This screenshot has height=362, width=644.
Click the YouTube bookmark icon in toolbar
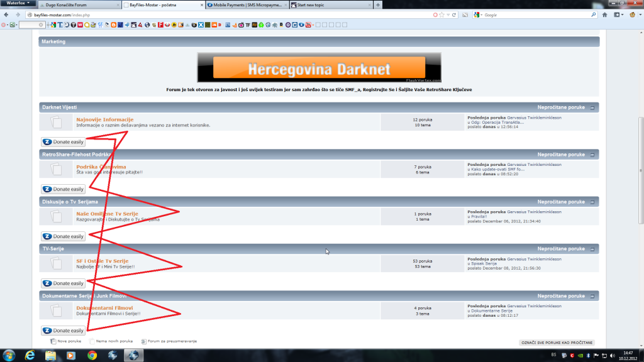308,25
